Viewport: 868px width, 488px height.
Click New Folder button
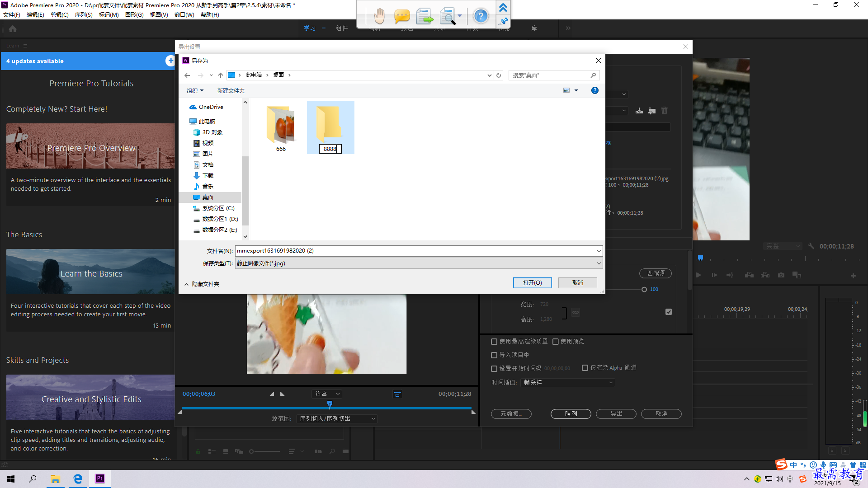pos(231,90)
